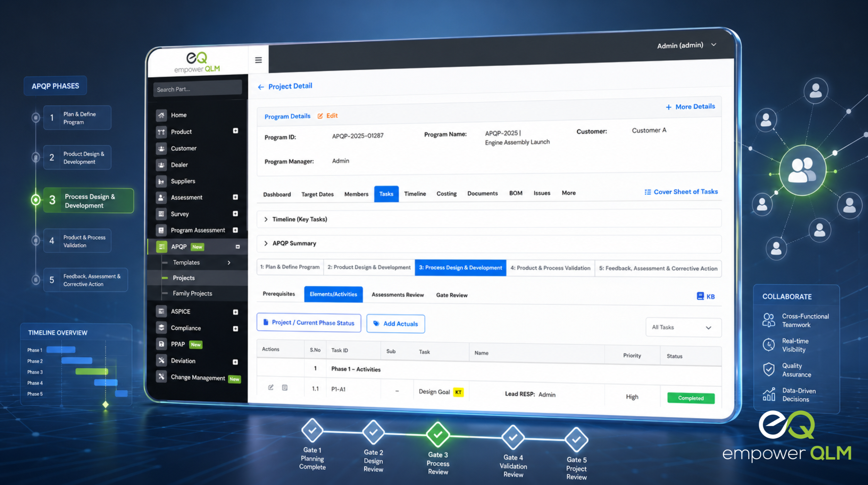868x485 pixels.
Task: Click the Gate 5 Project Review diamond
Action: point(576,440)
